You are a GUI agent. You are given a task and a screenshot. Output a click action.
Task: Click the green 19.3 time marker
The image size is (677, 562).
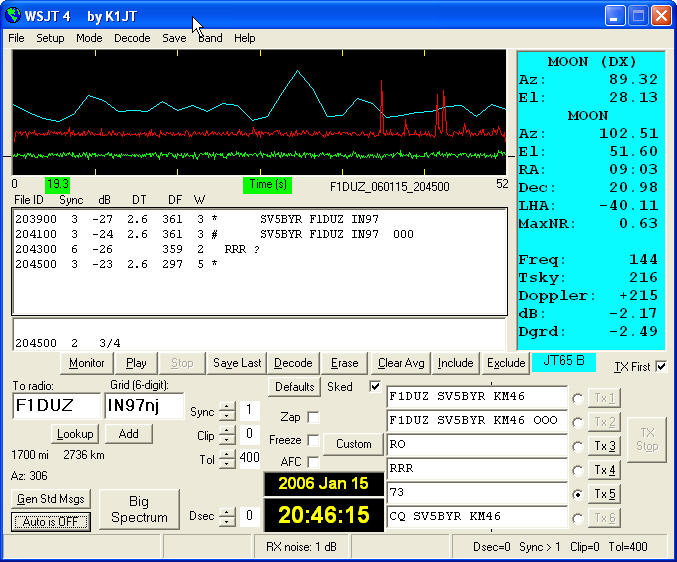pyautogui.click(x=57, y=185)
